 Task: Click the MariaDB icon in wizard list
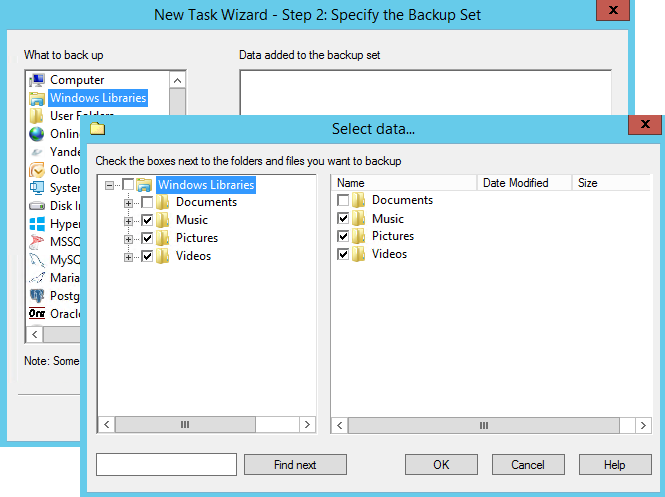(37, 278)
